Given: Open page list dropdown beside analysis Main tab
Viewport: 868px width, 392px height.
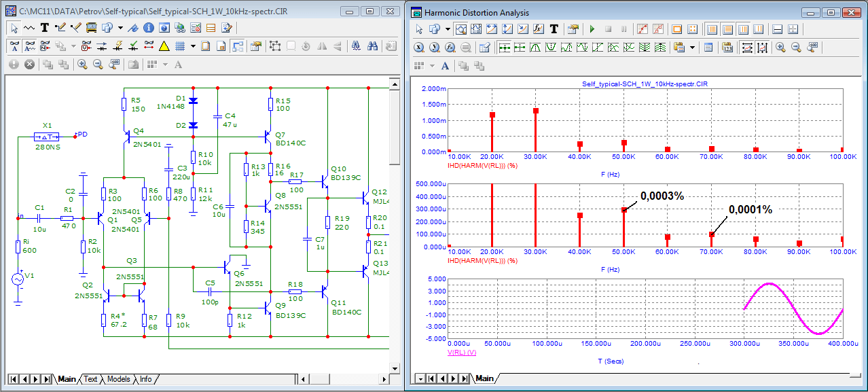Looking at the screenshot, I should [x=420, y=378].
